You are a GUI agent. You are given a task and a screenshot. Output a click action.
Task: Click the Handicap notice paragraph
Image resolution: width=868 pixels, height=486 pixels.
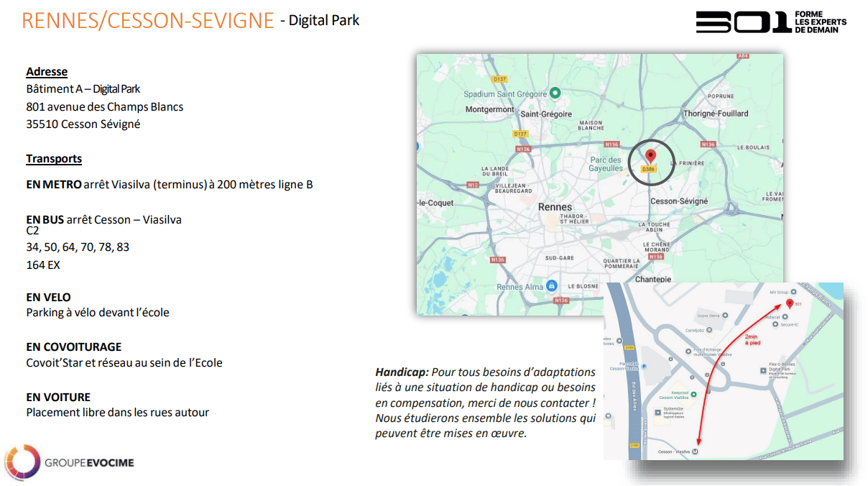point(486,403)
